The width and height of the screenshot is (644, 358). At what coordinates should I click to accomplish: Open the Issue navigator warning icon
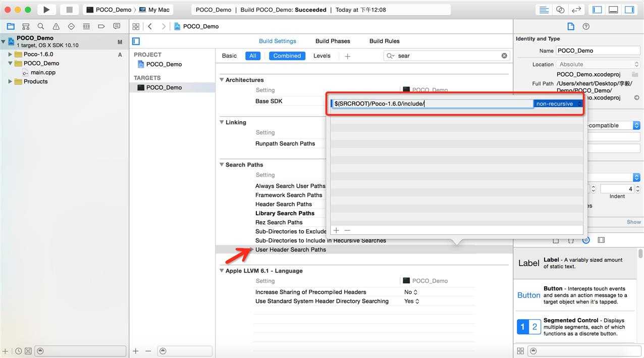(x=56, y=26)
